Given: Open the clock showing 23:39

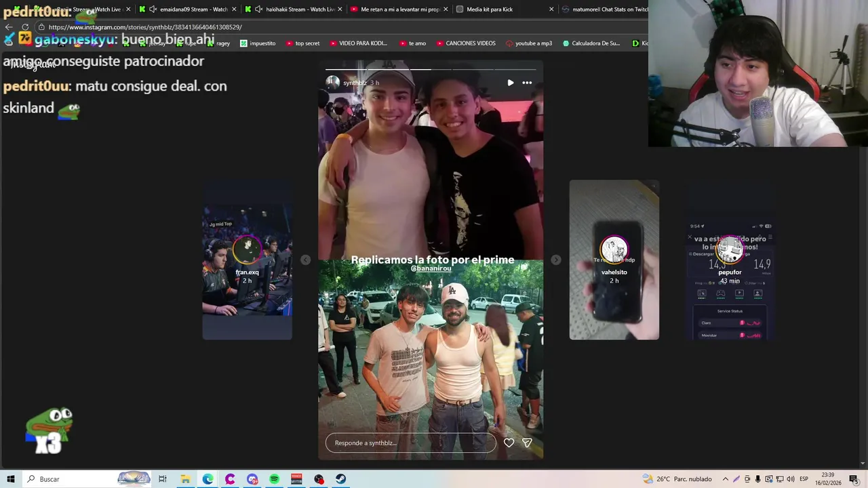Looking at the screenshot, I should (x=828, y=479).
